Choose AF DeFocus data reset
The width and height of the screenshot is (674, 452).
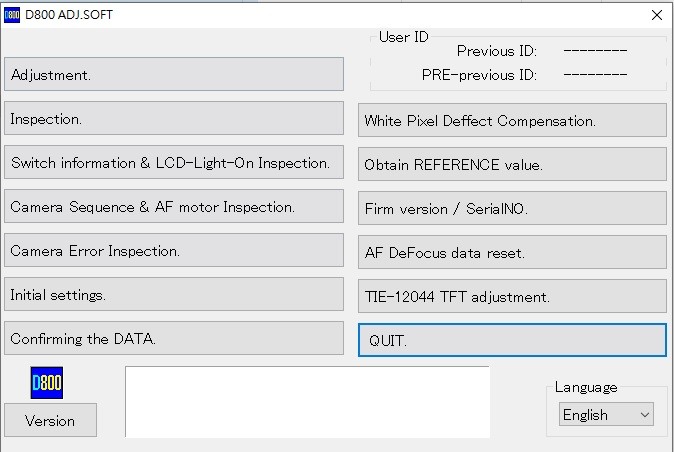point(512,253)
